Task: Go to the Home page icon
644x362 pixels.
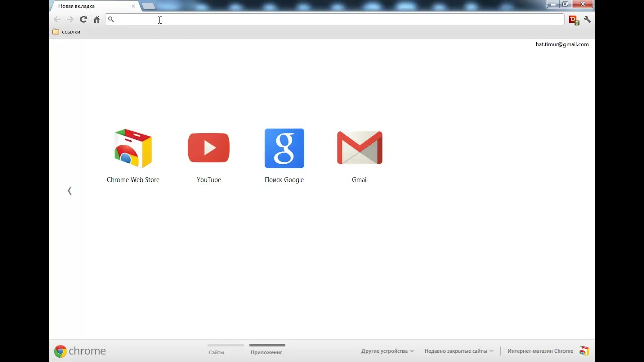Action: tap(97, 19)
